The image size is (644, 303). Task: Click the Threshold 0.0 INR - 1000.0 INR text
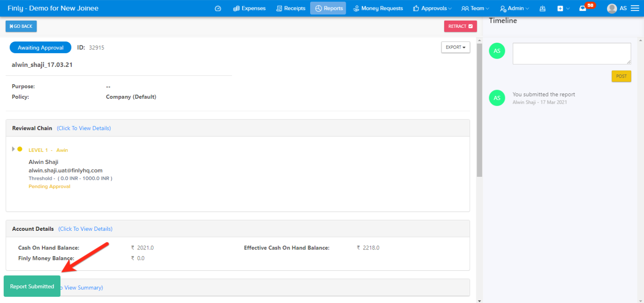click(x=71, y=178)
